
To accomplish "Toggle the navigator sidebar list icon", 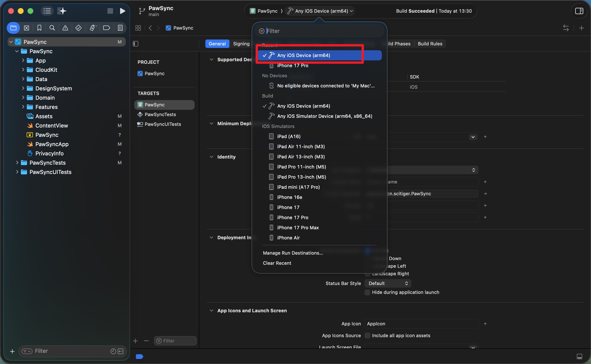I will point(47,11).
